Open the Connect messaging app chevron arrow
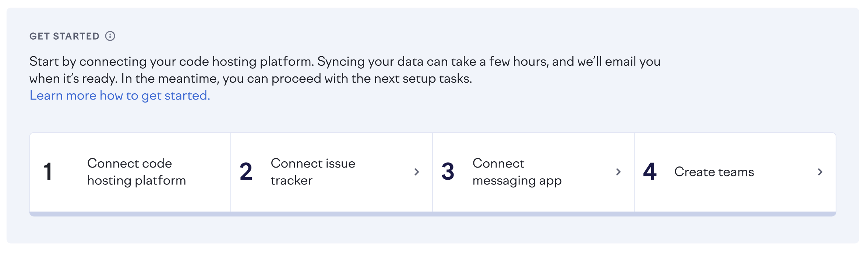 pos(618,172)
